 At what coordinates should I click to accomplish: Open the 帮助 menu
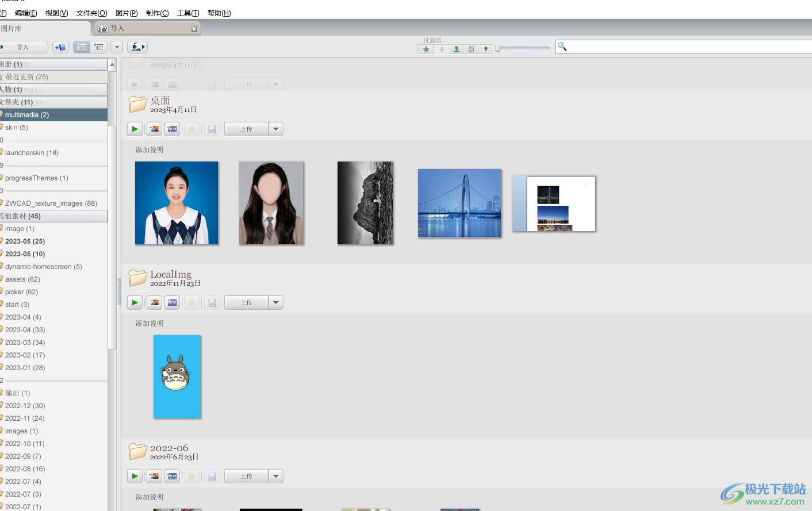pyautogui.click(x=219, y=13)
